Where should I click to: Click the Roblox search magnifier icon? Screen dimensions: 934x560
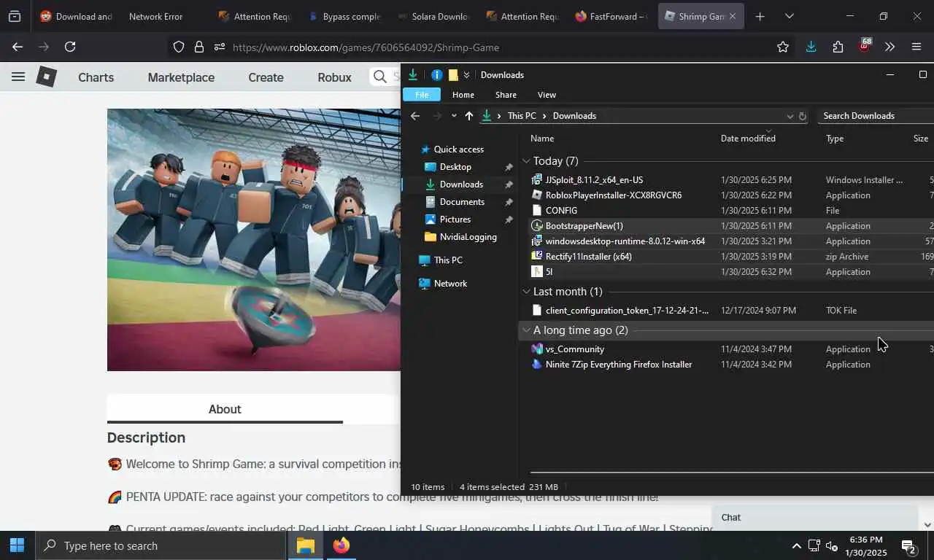(380, 77)
